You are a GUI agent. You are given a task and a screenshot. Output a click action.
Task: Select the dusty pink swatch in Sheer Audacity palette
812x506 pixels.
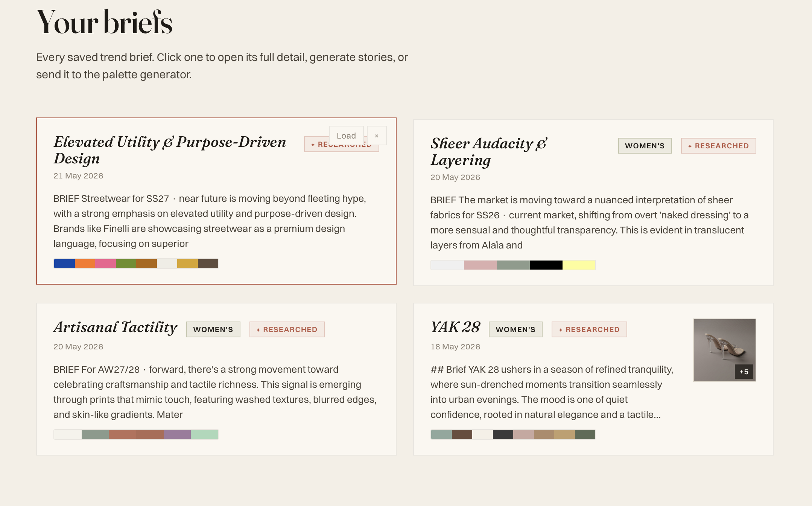480,265
